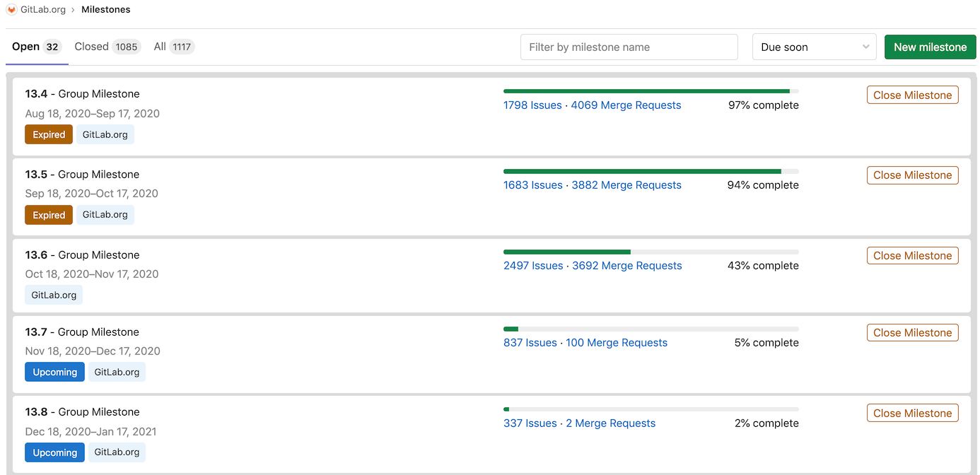Click the Upcoming badge on milestone 13.8
The width and height of the screenshot is (980, 475).
click(x=54, y=453)
